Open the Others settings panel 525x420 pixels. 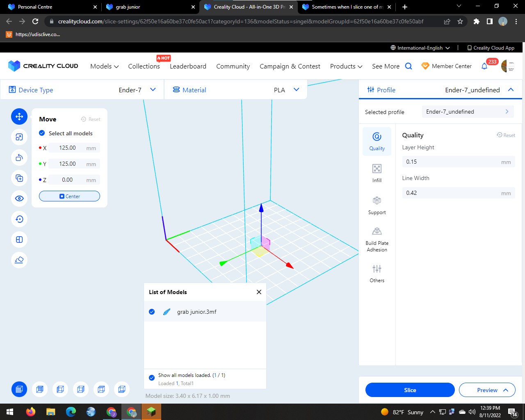point(377,273)
